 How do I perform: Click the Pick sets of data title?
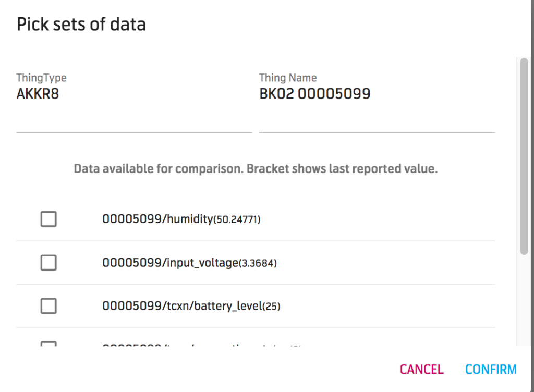coord(81,24)
